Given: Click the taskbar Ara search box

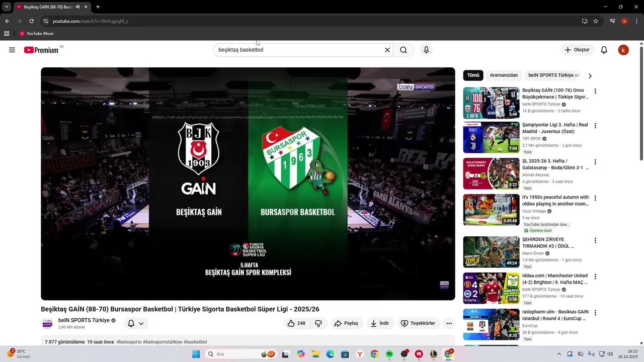Looking at the screenshot, I should pos(242,354).
